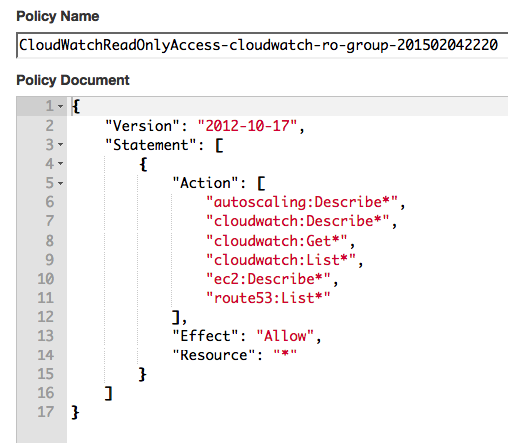This screenshot has height=443, width=508.
Task: Click the "cloudwatch:List*" action entry
Action: (x=281, y=260)
